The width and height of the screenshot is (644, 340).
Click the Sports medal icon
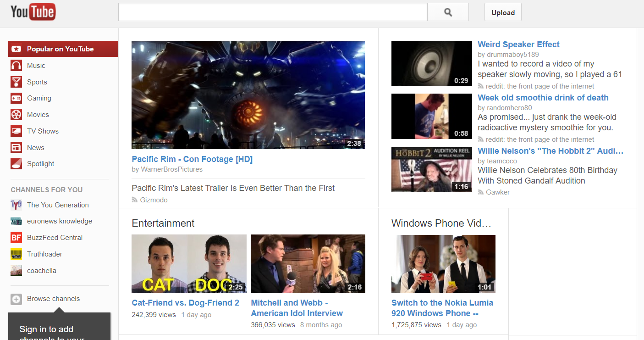[x=17, y=82]
